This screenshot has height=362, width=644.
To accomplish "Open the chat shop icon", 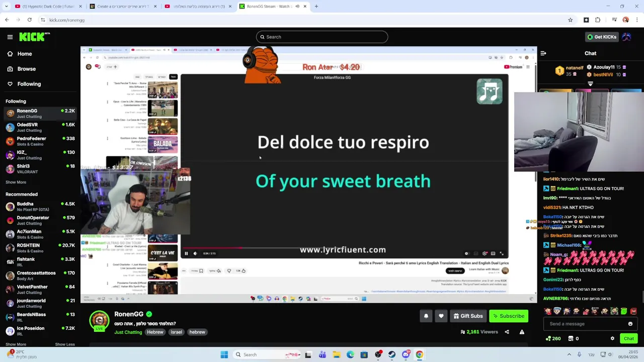I will [x=570, y=338].
